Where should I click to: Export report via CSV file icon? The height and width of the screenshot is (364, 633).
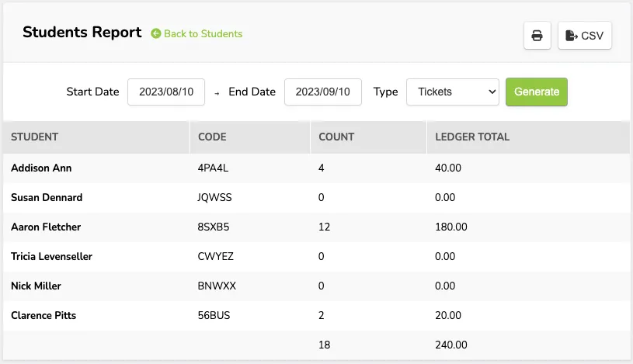(x=571, y=36)
